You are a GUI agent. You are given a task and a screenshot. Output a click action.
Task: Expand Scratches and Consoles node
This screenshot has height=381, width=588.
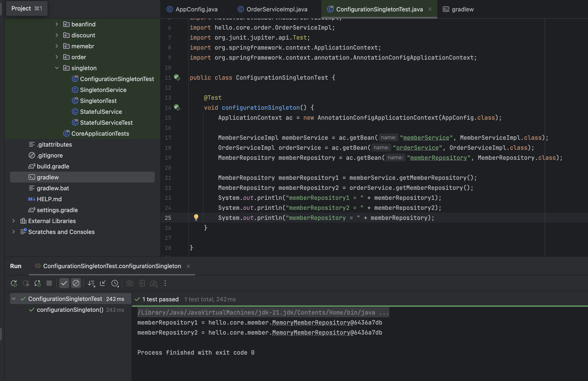coord(14,231)
